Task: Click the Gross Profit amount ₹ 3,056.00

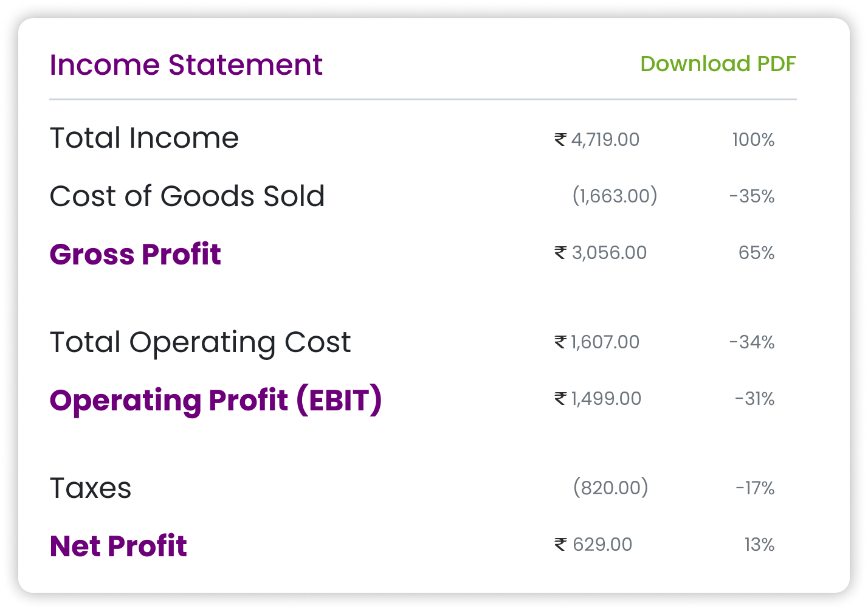Action: tap(601, 253)
